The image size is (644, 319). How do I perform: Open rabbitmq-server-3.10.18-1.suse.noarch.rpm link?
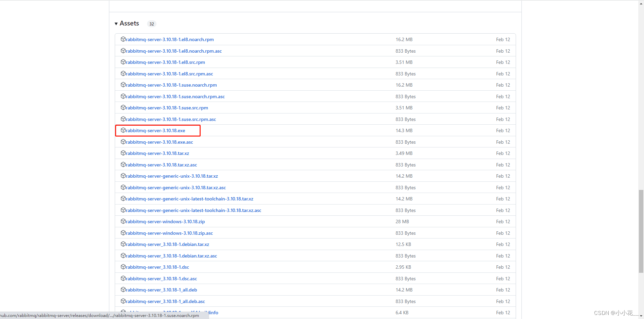click(x=171, y=85)
